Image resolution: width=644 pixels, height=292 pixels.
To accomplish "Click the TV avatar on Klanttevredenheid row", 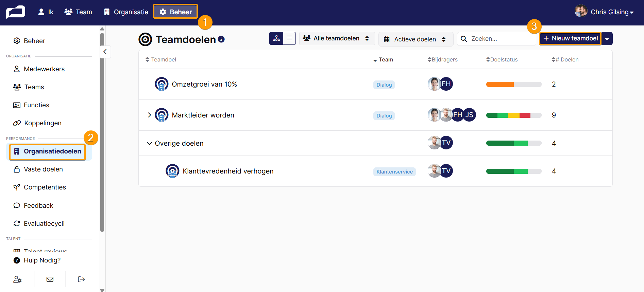I will click(x=446, y=170).
